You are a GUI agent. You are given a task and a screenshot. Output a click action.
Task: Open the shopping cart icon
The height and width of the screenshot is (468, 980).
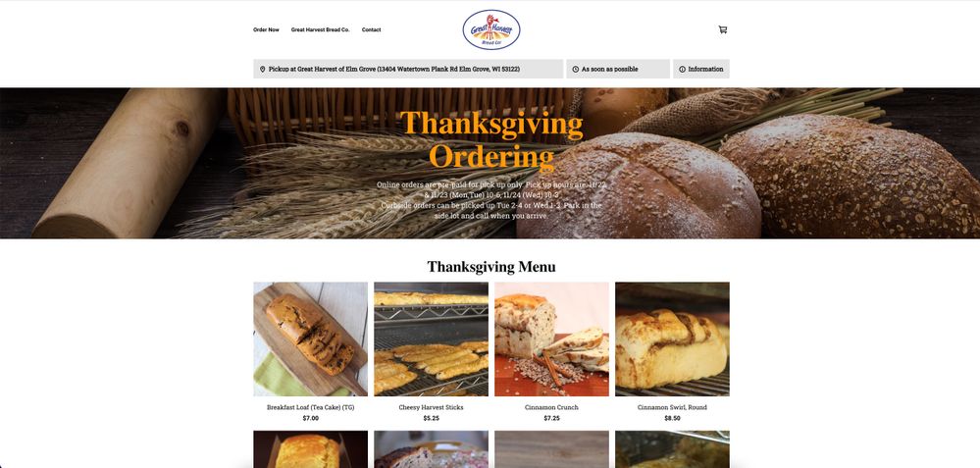pos(723,29)
